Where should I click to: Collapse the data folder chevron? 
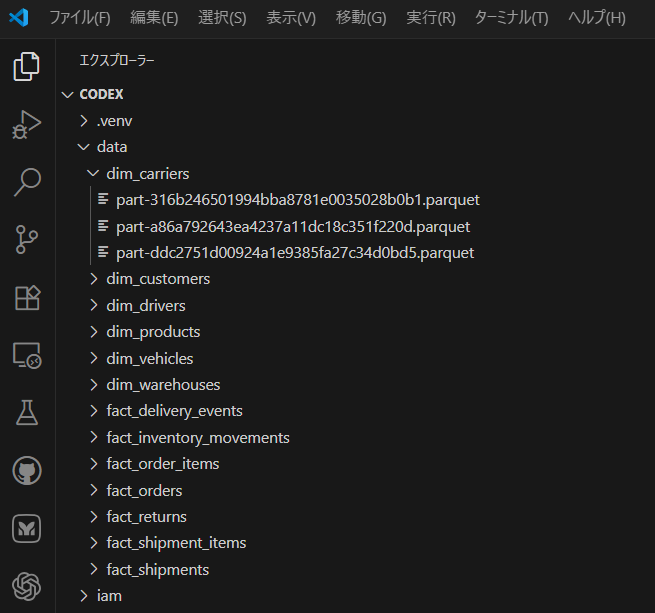pyautogui.click(x=84, y=147)
